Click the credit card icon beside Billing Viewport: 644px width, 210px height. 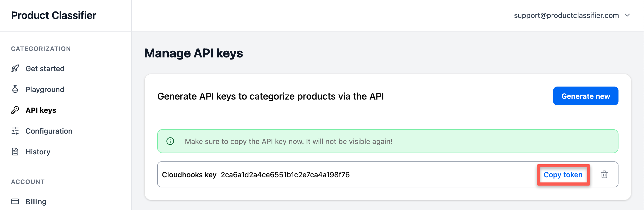[15, 201]
